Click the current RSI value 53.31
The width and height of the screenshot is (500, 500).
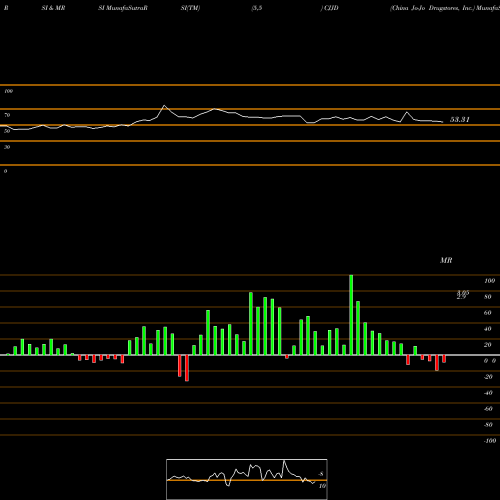tap(460, 119)
